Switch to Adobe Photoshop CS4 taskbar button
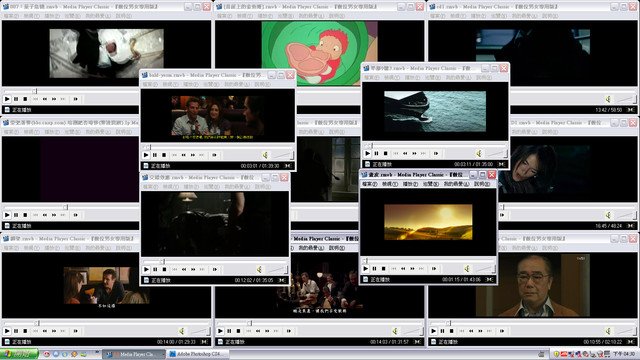640x360 pixels. [x=197, y=354]
